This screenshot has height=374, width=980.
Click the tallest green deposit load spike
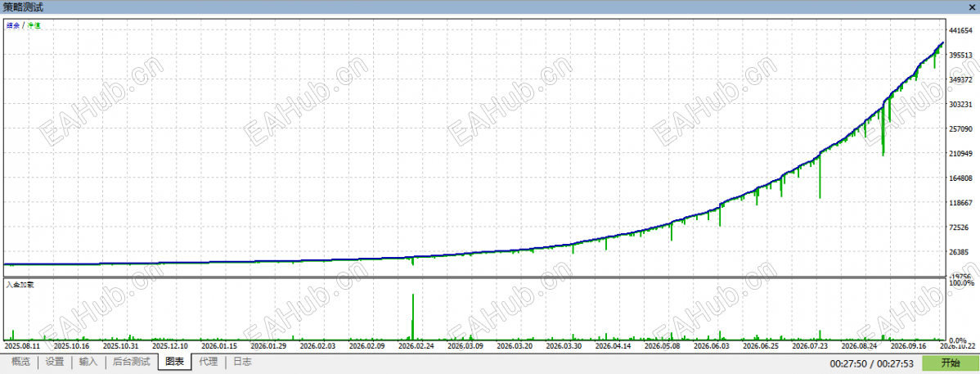pos(412,316)
